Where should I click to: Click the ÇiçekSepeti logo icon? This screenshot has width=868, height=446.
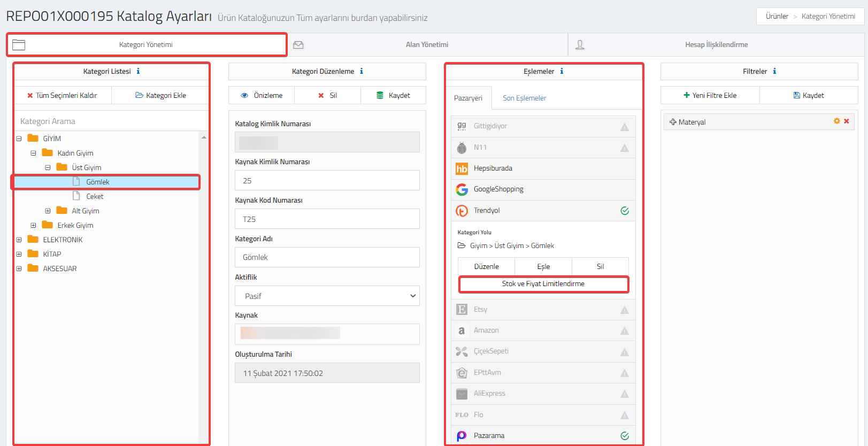pos(462,351)
